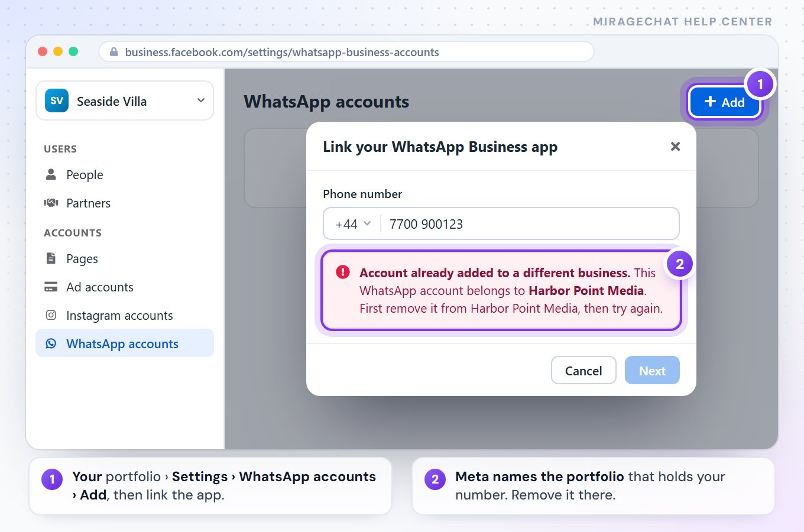Click the "USERS" sidebar section heading
This screenshot has height=532, width=804.
pos(60,149)
